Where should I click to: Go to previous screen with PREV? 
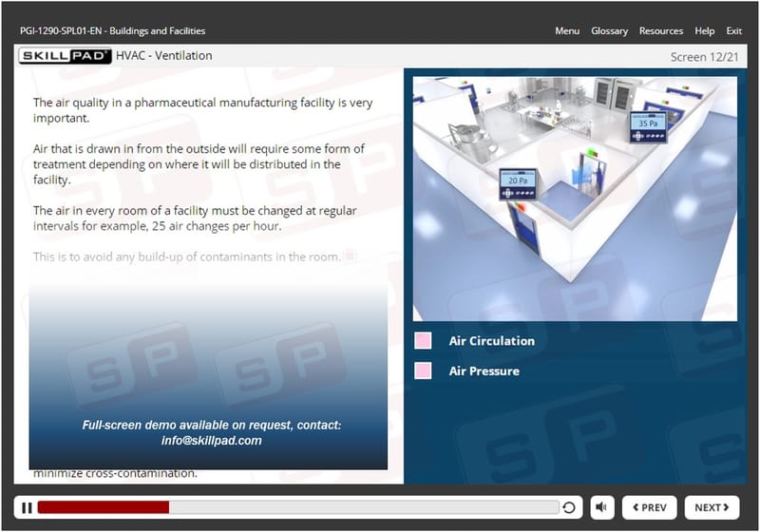click(649, 507)
